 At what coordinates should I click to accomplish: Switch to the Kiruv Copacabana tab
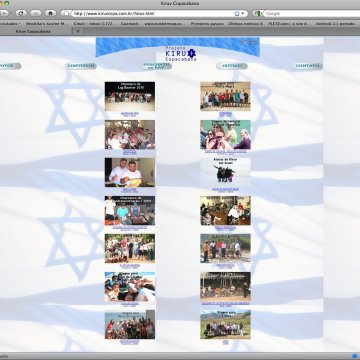pyautogui.click(x=33, y=31)
